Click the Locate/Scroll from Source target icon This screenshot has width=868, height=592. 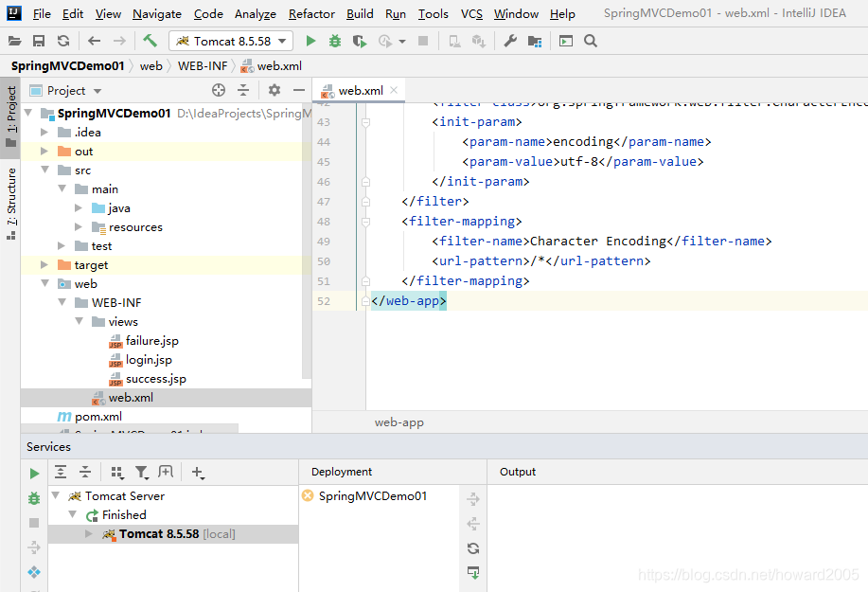219,90
